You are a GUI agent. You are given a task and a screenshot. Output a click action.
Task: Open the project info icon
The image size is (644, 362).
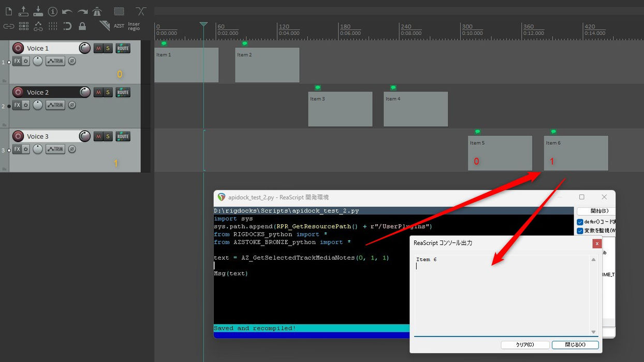pyautogui.click(x=53, y=11)
